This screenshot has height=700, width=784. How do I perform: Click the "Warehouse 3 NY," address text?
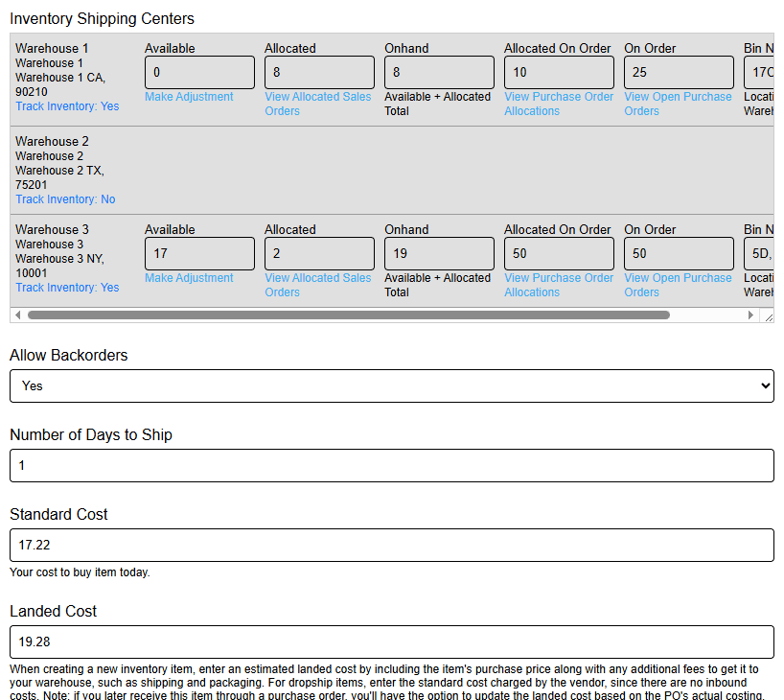point(59,259)
